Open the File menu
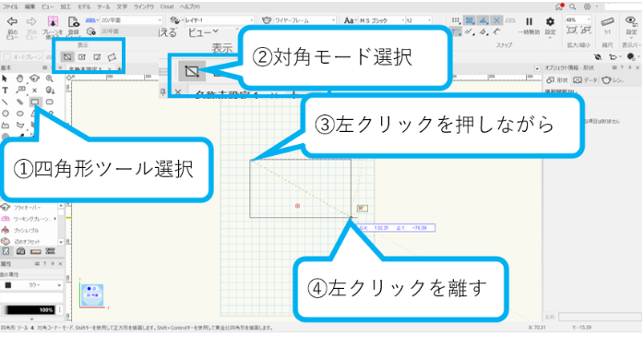 click(10, 6)
